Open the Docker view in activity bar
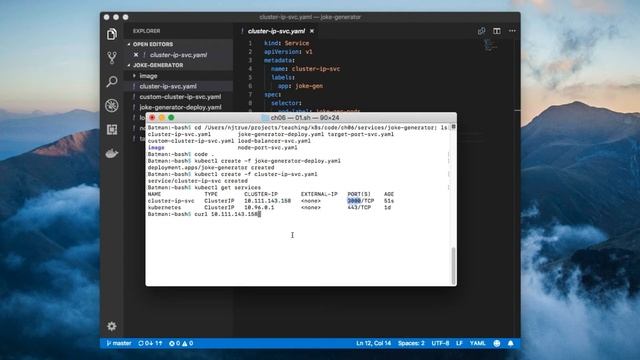 click(112, 153)
